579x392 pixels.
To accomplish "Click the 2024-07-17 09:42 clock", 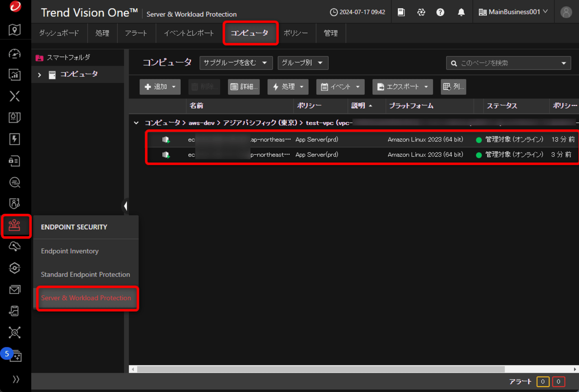I will coord(358,12).
